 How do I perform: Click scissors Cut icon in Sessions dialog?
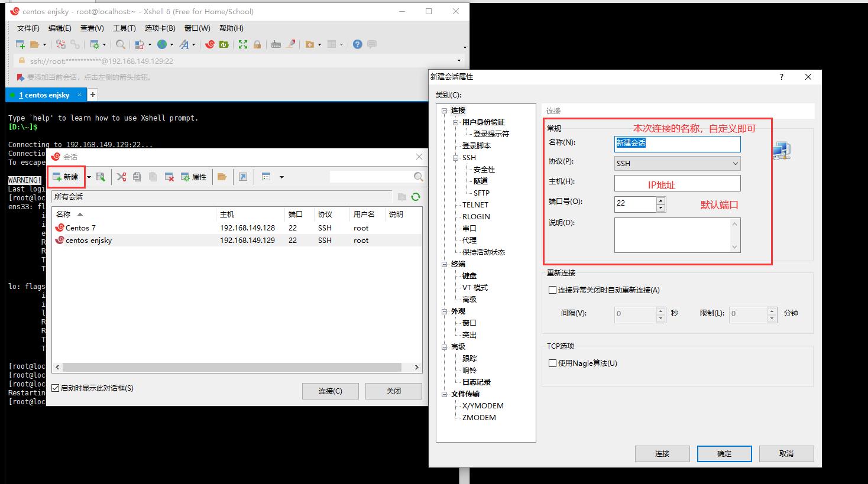(122, 177)
